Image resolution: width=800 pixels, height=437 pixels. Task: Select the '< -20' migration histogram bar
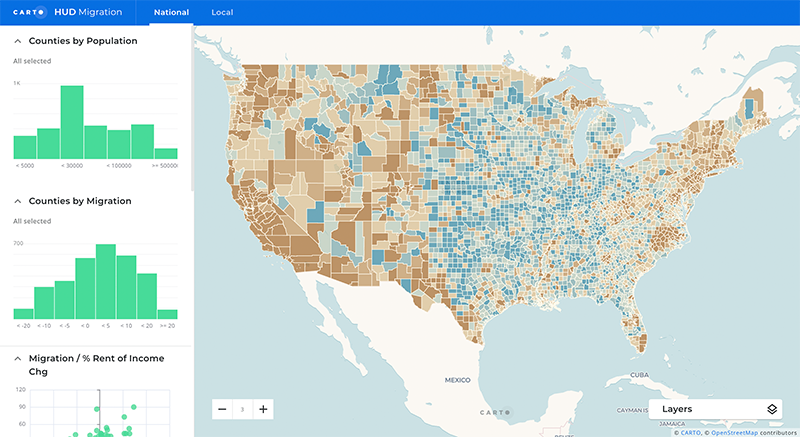23,313
